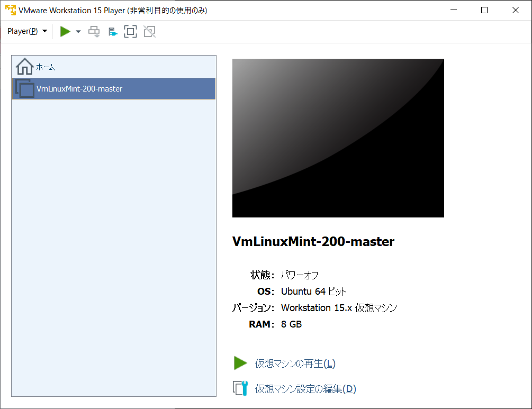This screenshot has height=409, width=532.
Task: Open the Player(P) menu
Action: coord(27,31)
